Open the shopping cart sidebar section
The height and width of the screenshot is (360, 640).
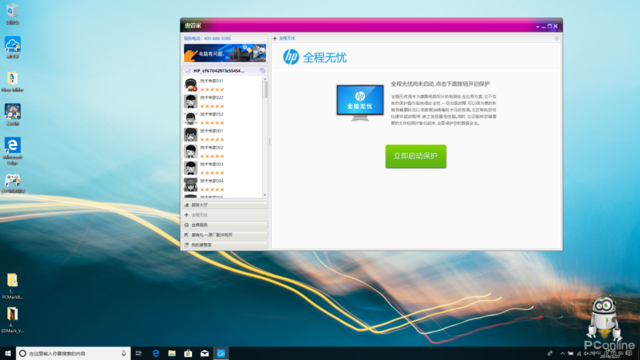click(225, 235)
